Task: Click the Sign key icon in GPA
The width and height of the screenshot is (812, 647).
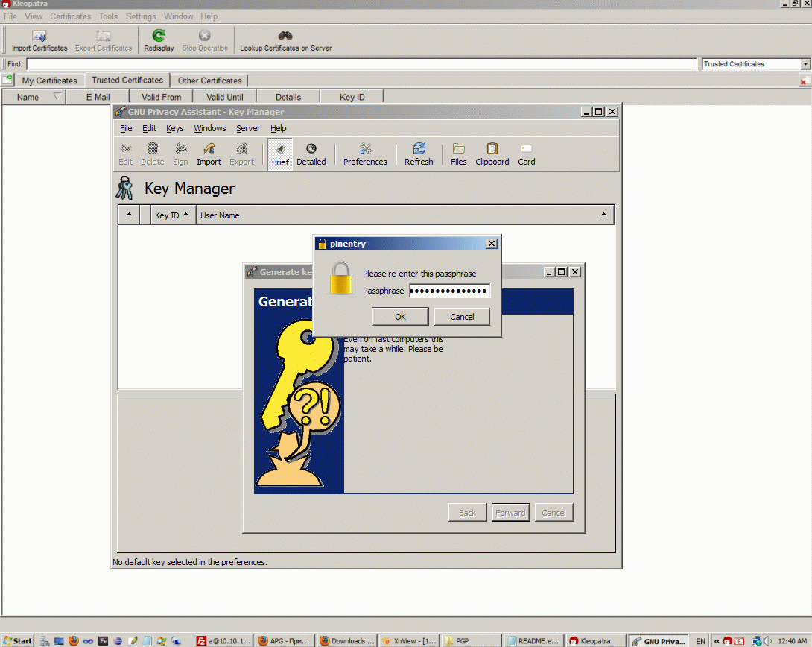Action: pyautogui.click(x=180, y=154)
